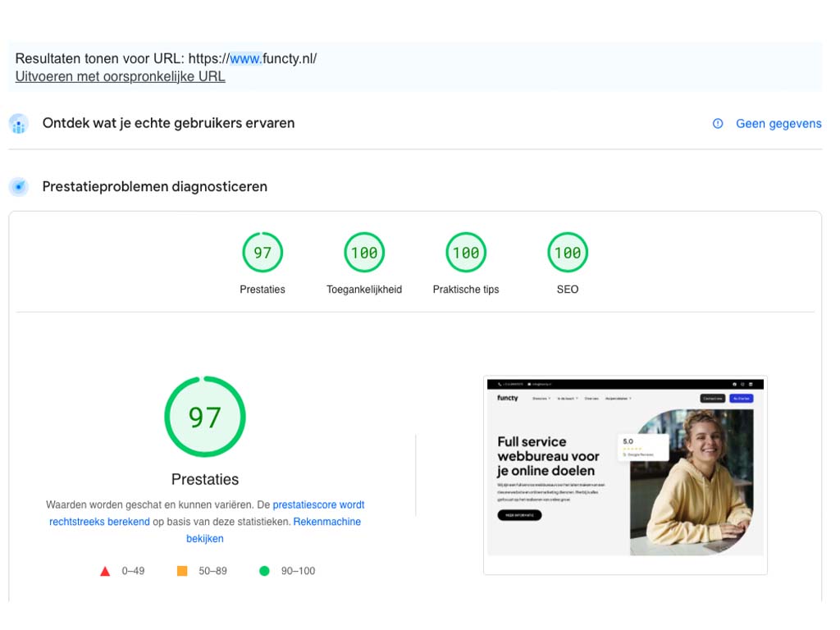The image size is (840, 630).
Task: Click the phone icon in the website preview header
Action: pos(499,384)
